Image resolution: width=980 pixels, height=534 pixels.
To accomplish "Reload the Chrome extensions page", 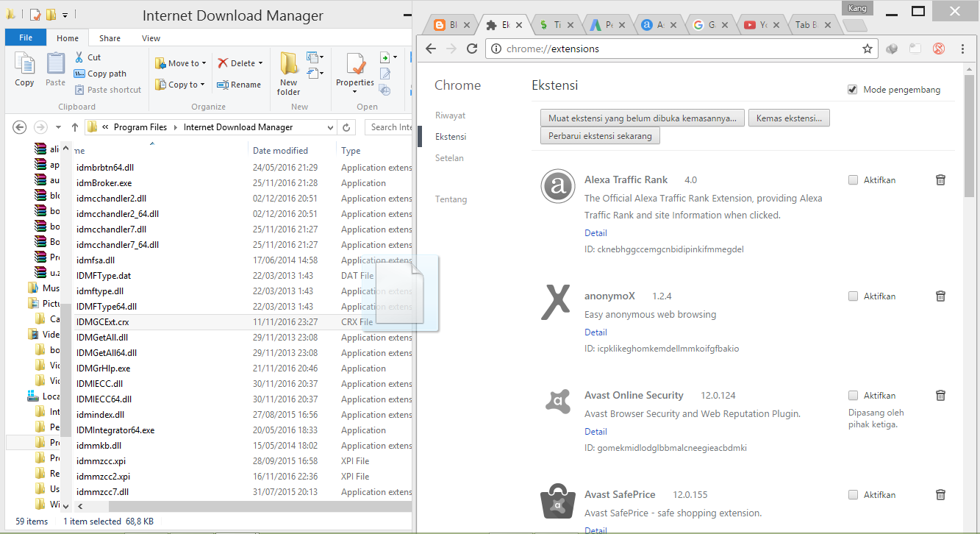I will click(472, 49).
